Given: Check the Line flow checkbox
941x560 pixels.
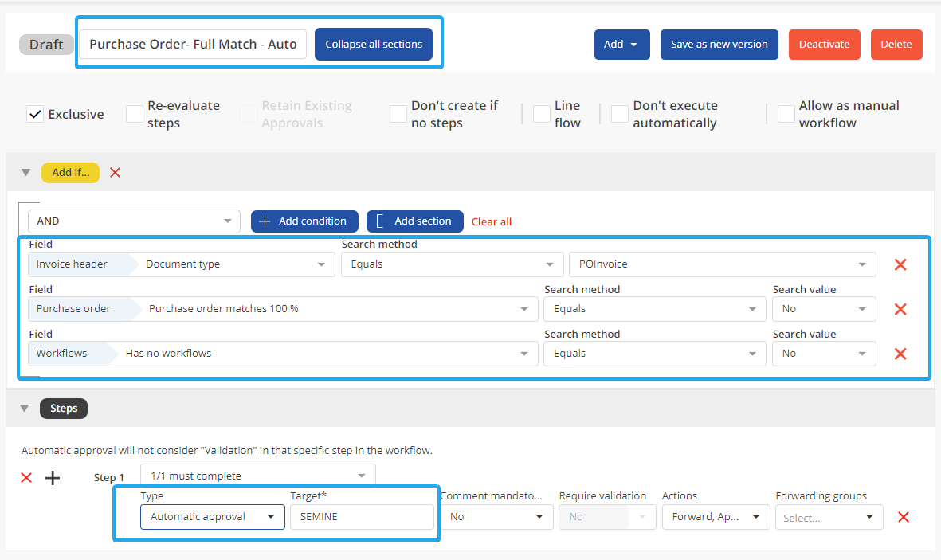Looking at the screenshot, I should tap(542, 114).
